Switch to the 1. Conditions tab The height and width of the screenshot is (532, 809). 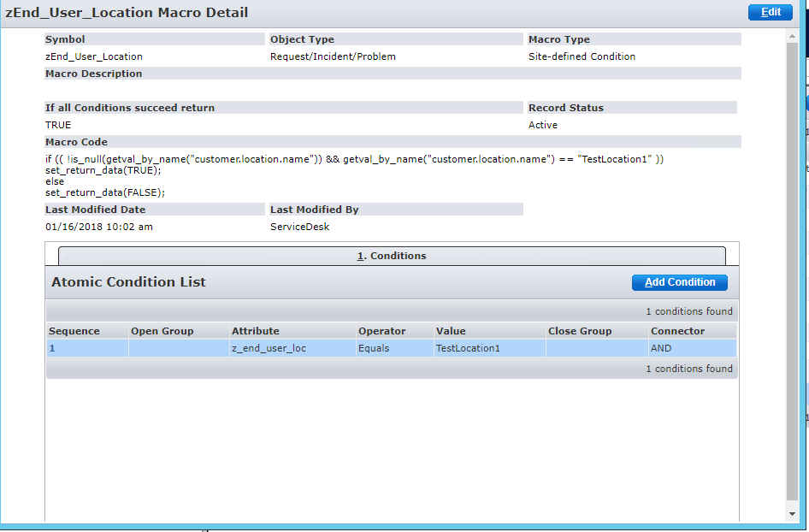(392, 256)
